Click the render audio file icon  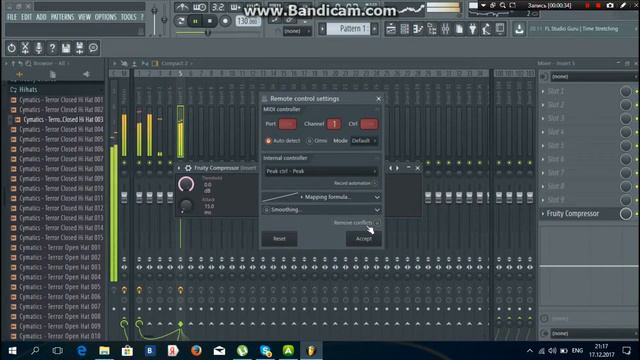[x=80, y=48]
